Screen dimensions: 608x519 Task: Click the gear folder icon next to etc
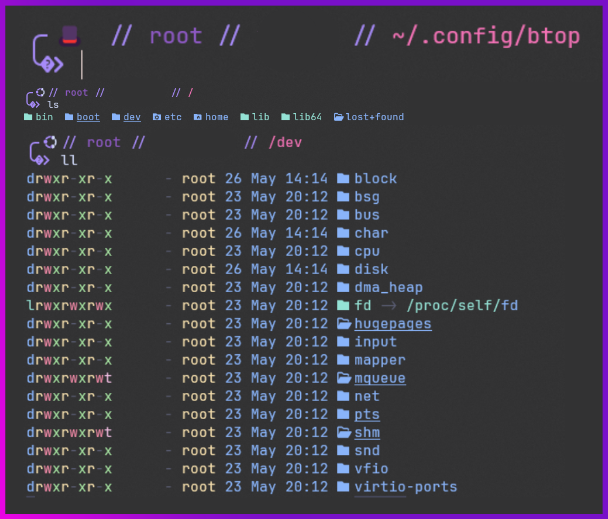click(x=157, y=117)
